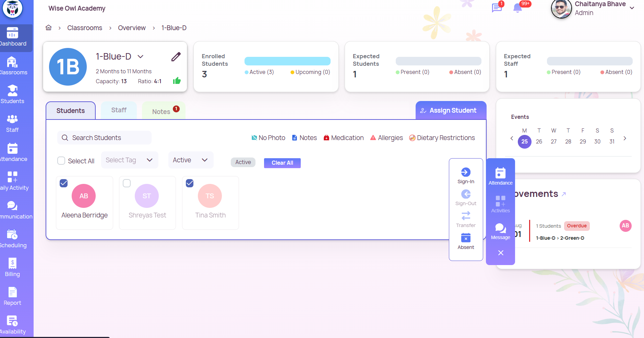Expand the Active status dropdown
Screen dimensions: 644x338
pos(191,160)
